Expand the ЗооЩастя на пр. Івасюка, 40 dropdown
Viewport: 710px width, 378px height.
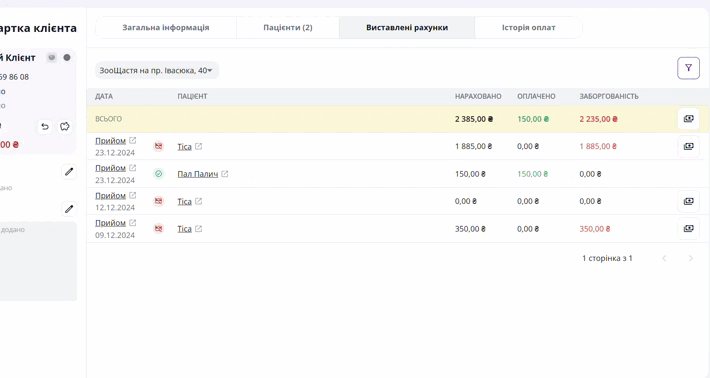click(x=157, y=70)
